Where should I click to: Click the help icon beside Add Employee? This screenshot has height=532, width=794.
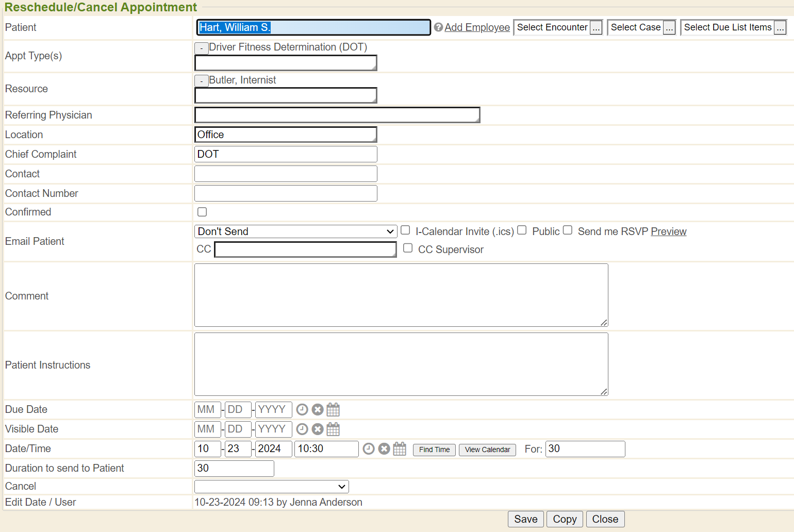click(x=438, y=27)
